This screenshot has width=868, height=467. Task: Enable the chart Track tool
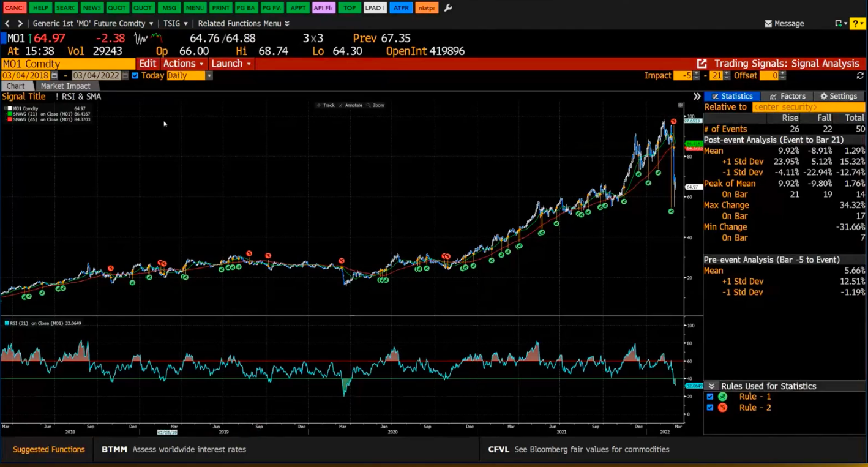point(326,105)
